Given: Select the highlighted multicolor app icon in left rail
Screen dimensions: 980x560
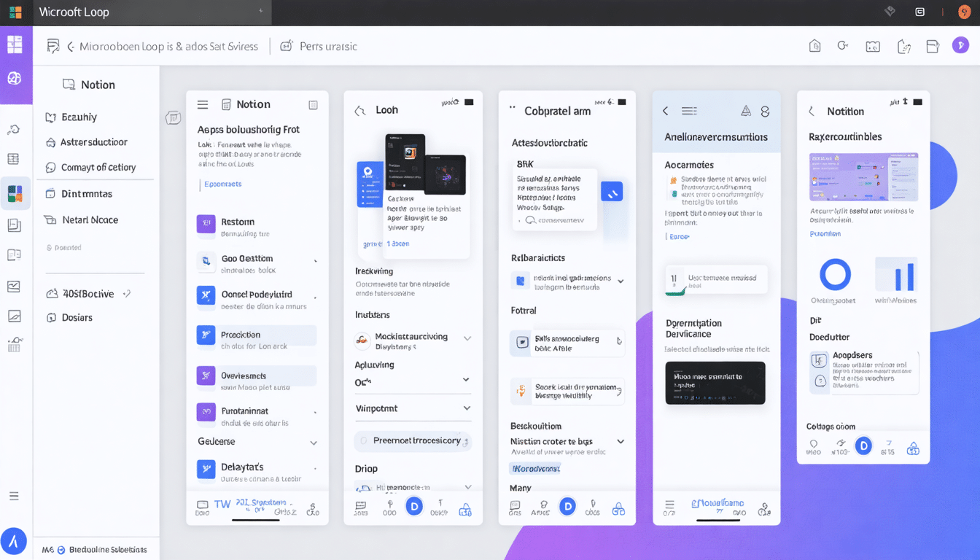Looking at the screenshot, I should click(x=15, y=193).
